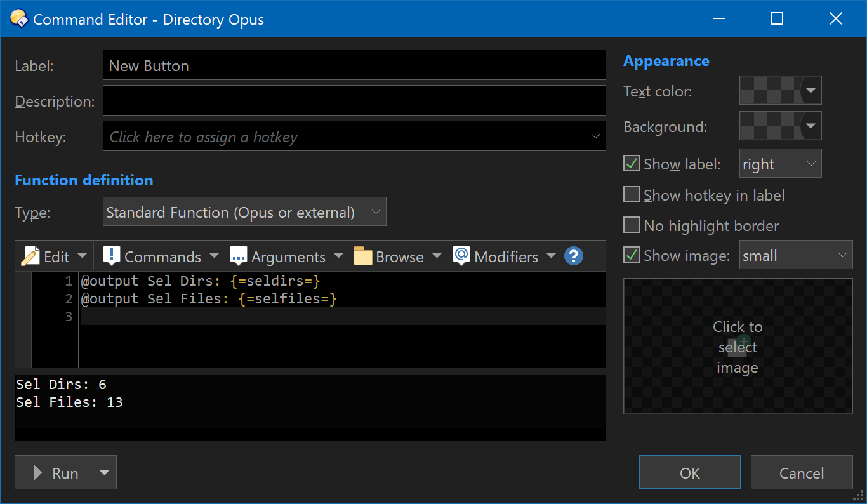Open the Modifiers @ icon menu
The width and height of the screenshot is (867, 504).
pos(461,256)
